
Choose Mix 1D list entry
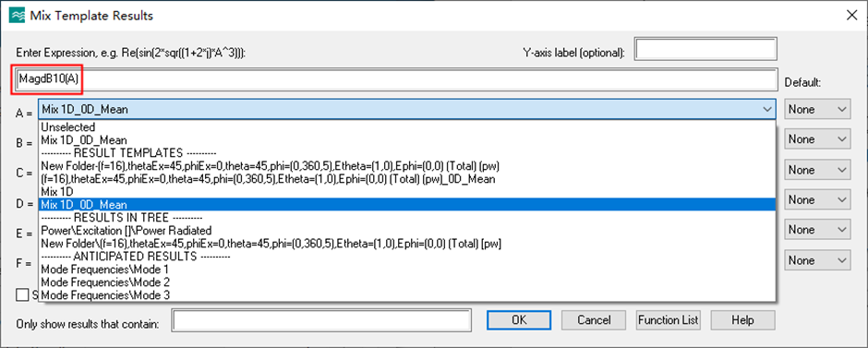[57, 192]
